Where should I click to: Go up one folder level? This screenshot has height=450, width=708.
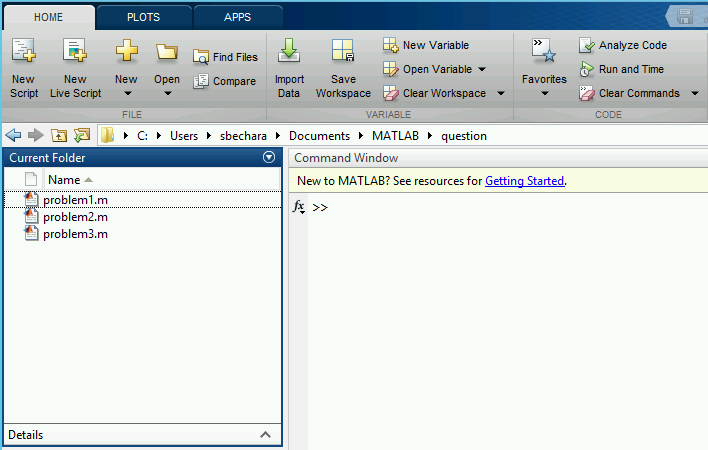tap(59, 135)
